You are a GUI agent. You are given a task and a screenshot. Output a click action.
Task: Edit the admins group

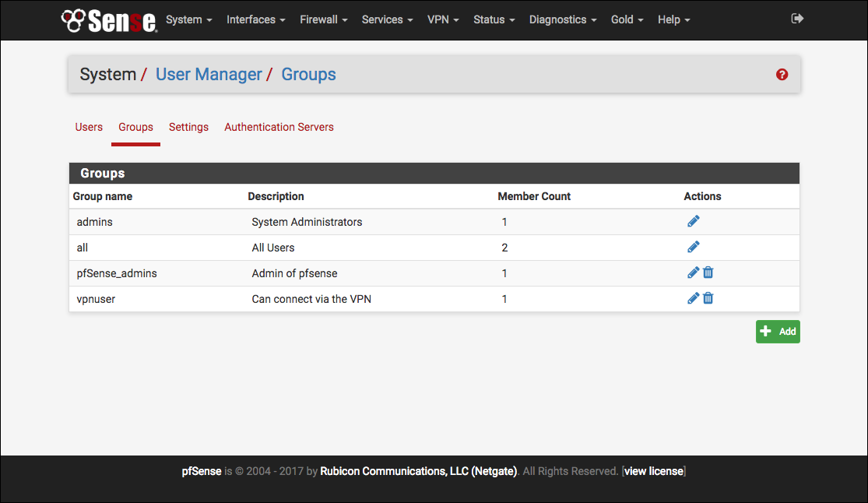(693, 222)
